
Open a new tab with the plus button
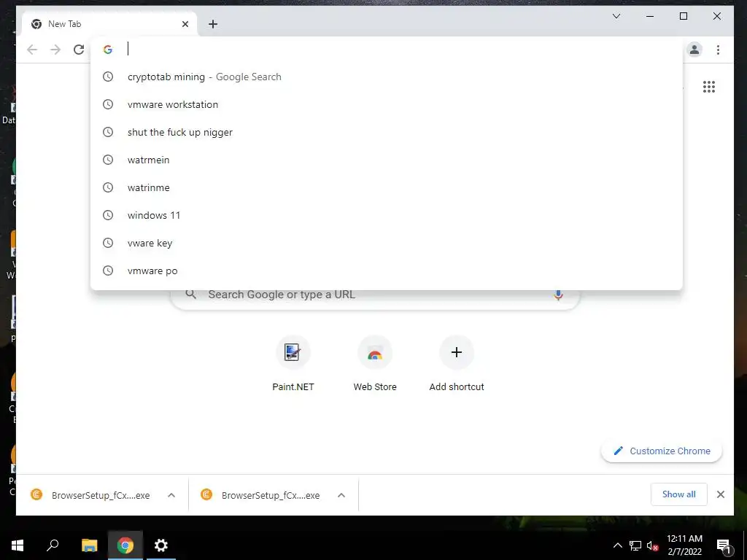pyautogui.click(x=213, y=24)
